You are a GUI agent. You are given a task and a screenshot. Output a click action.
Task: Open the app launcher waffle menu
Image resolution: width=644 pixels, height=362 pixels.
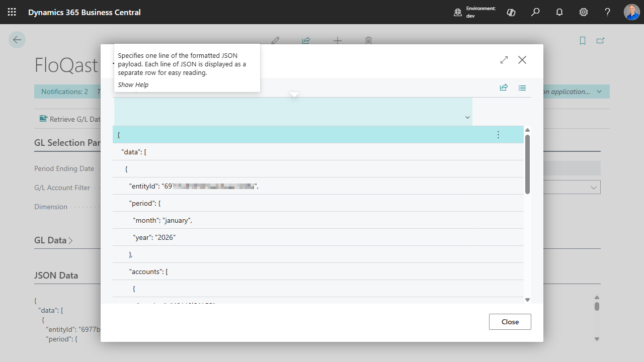(12, 12)
